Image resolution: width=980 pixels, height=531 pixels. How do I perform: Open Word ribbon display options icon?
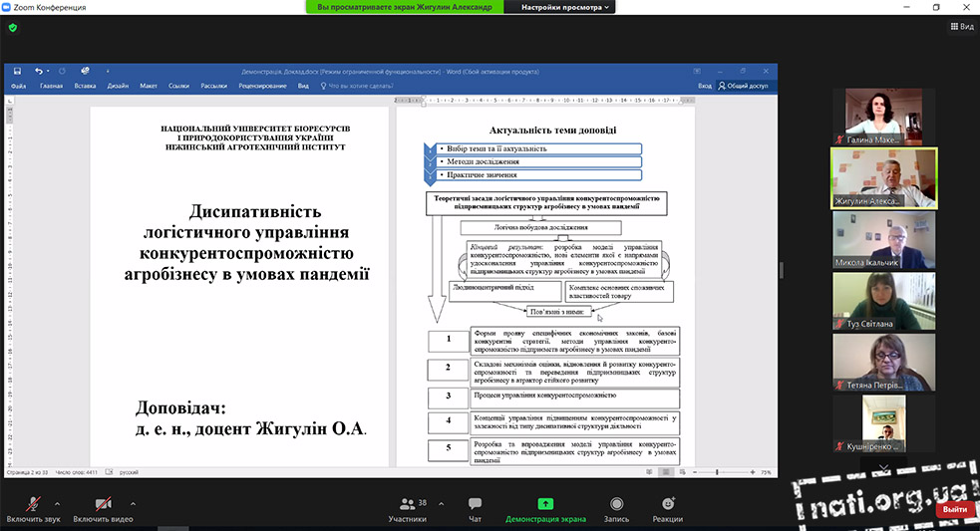pyautogui.click(x=697, y=71)
